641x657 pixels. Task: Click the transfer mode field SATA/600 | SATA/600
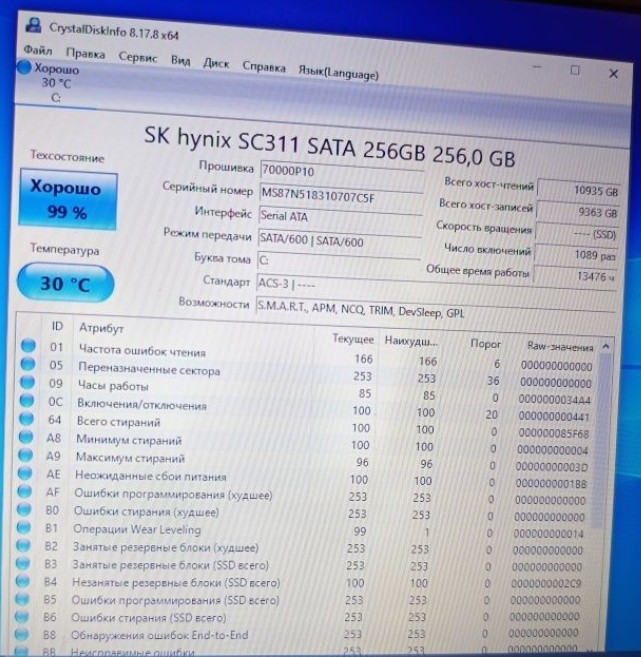pos(339,239)
